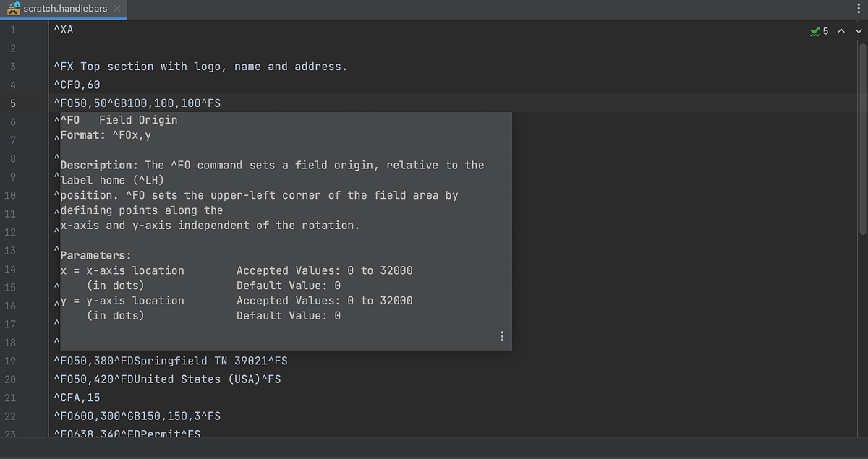Viewport: 868px width, 459px height.
Task: Click the green checkmark inspection status icon
Action: [x=813, y=31]
